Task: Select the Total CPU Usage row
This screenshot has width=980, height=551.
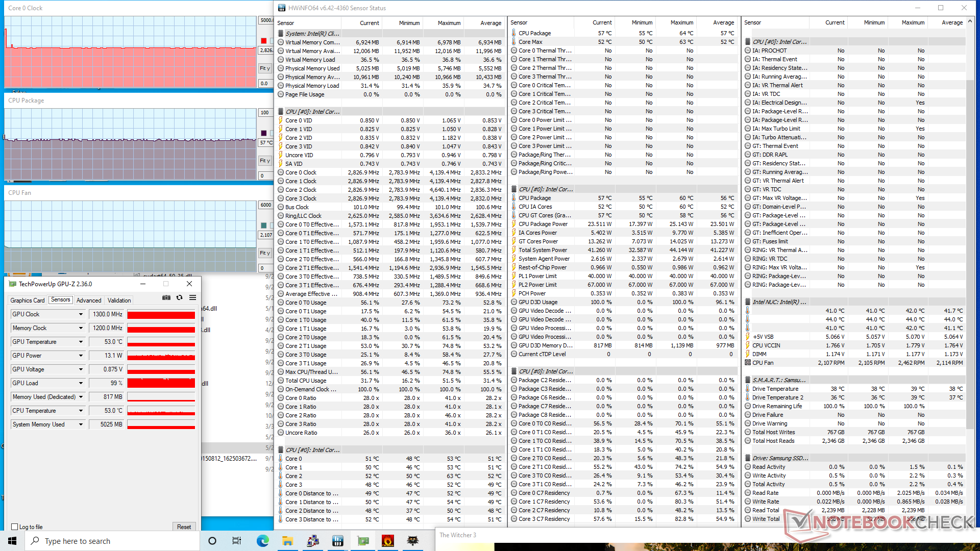Action: (390, 381)
